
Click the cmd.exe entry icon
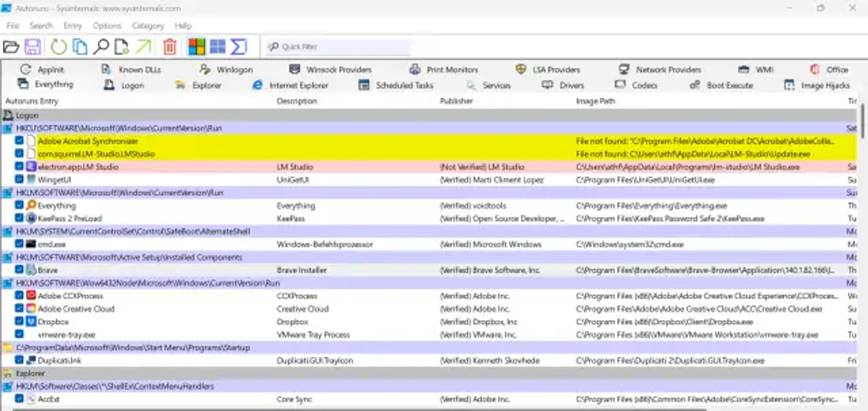[x=31, y=244]
